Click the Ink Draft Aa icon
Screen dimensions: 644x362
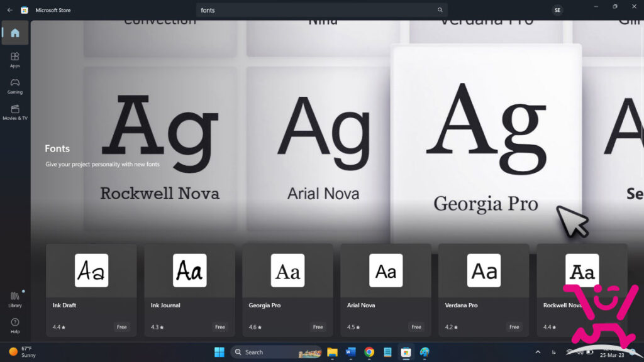92,270
